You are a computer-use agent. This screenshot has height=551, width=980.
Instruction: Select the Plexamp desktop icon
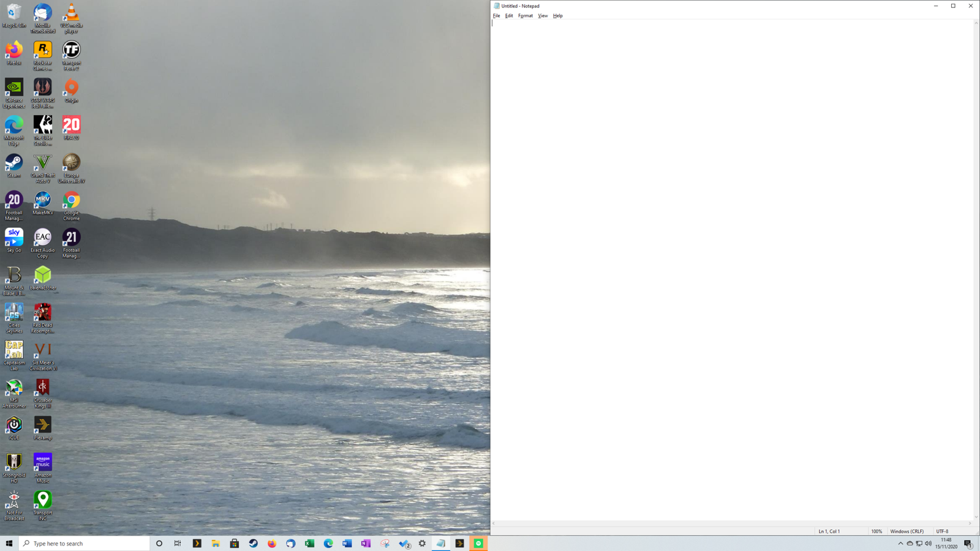point(42,427)
